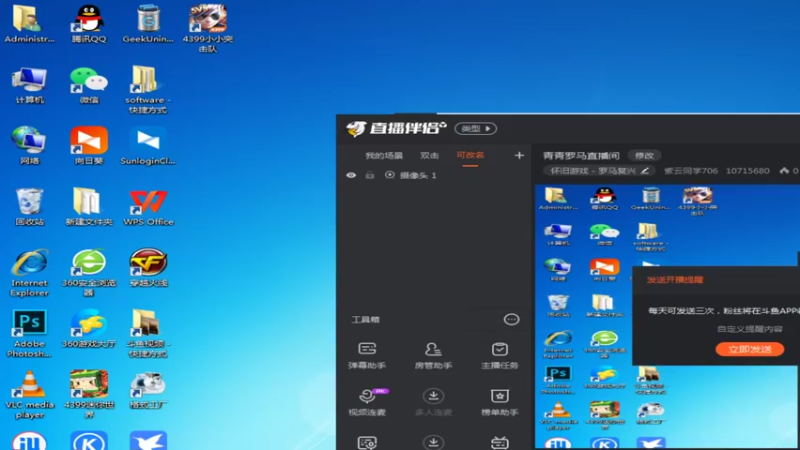Expand the 类型 type selector pill
The width and height of the screenshot is (800, 450).
[x=476, y=129]
